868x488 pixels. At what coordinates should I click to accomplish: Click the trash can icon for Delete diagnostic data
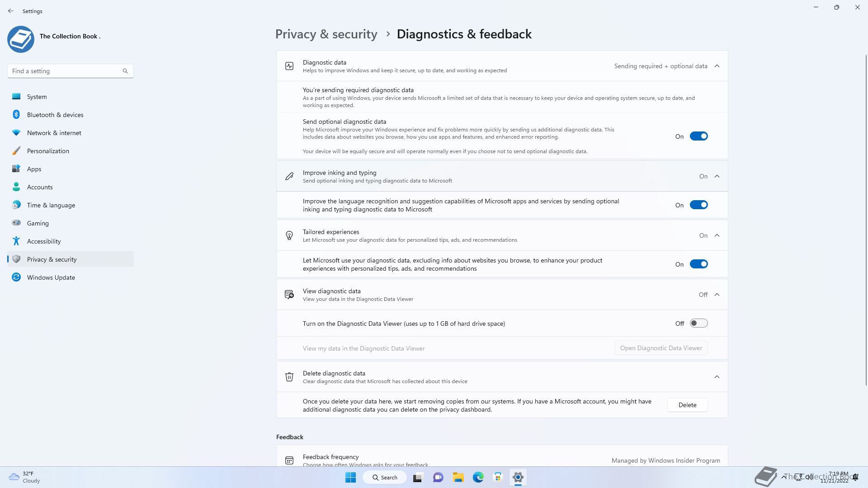click(x=289, y=377)
